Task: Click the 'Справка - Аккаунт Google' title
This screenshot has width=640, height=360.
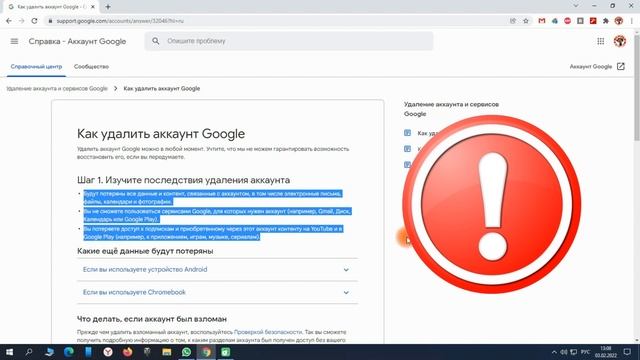Action: 77,41
